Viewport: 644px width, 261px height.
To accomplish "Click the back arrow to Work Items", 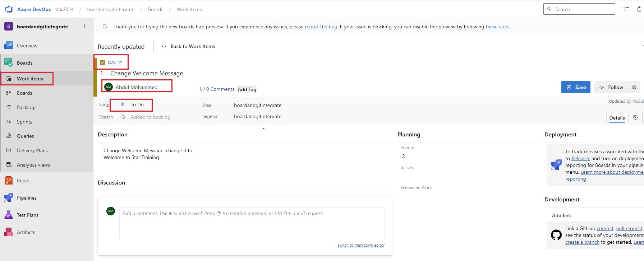I will click(x=164, y=46).
